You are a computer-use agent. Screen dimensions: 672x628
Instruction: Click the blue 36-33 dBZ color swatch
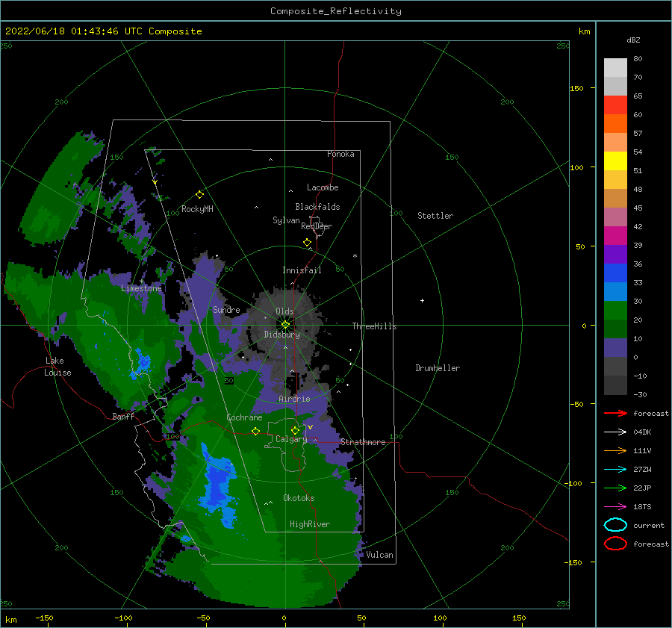click(615, 273)
